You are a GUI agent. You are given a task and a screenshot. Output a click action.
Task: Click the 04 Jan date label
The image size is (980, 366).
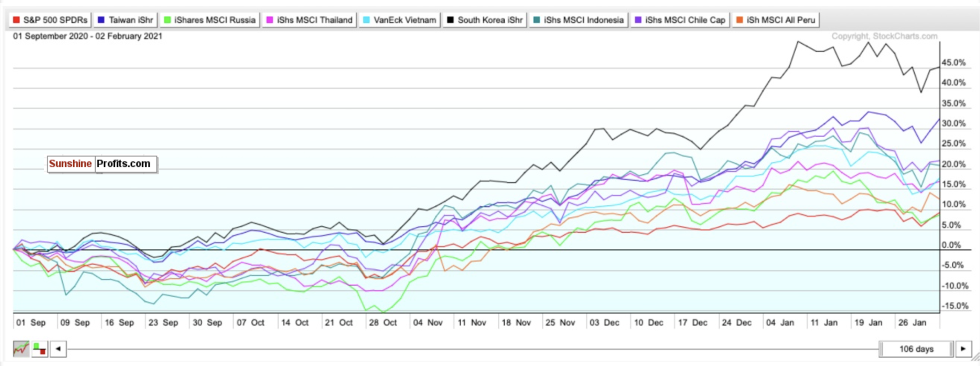click(x=780, y=323)
